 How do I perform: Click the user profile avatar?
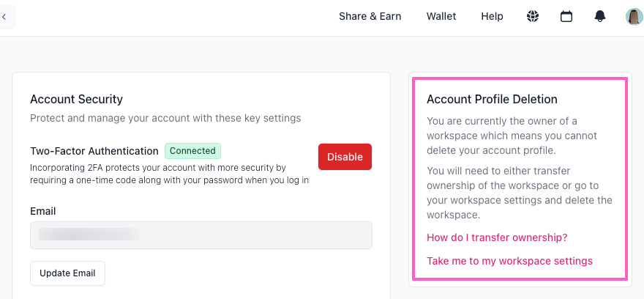(x=634, y=16)
